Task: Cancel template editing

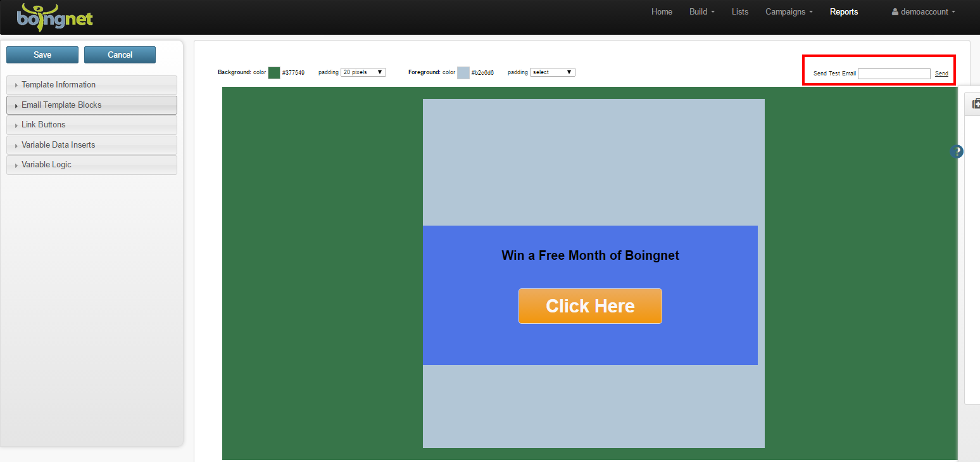Action: tap(120, 55)
